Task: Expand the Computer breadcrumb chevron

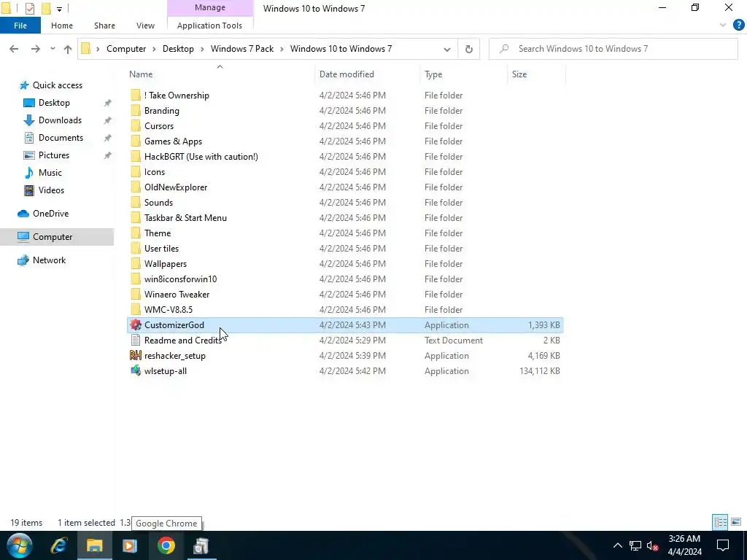Action: pyautogui.click(x=155, y=49)
